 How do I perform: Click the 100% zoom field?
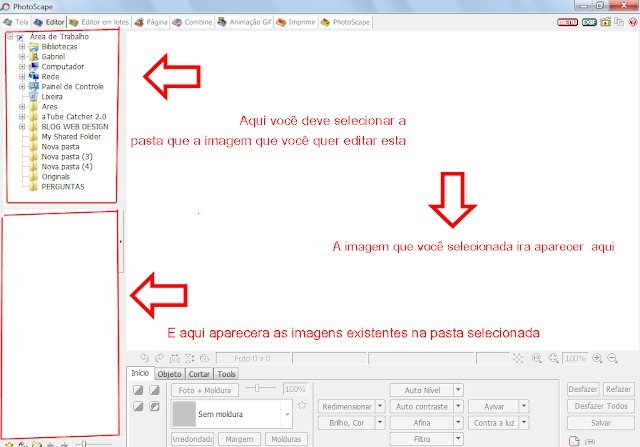(x=575, y=358)
